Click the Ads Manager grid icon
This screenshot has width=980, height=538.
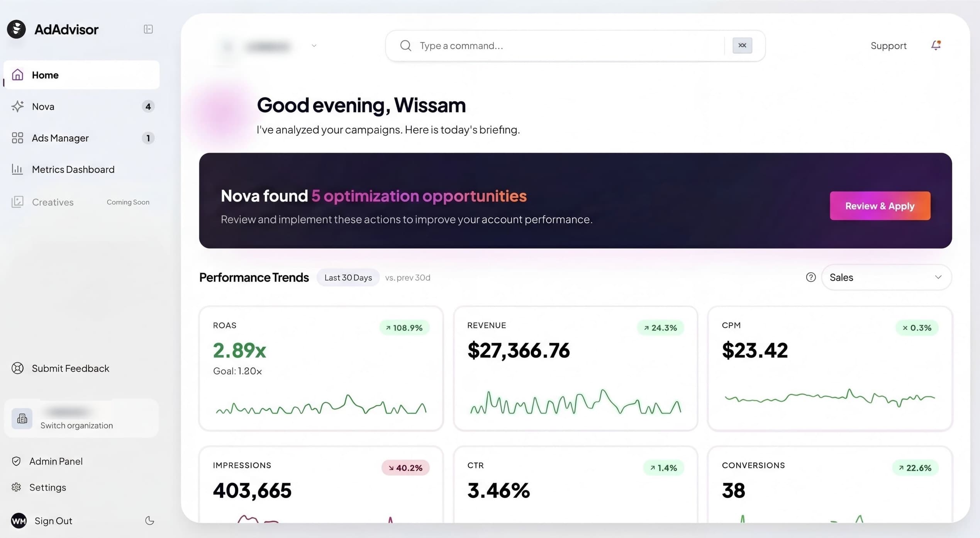click(17, 137)
